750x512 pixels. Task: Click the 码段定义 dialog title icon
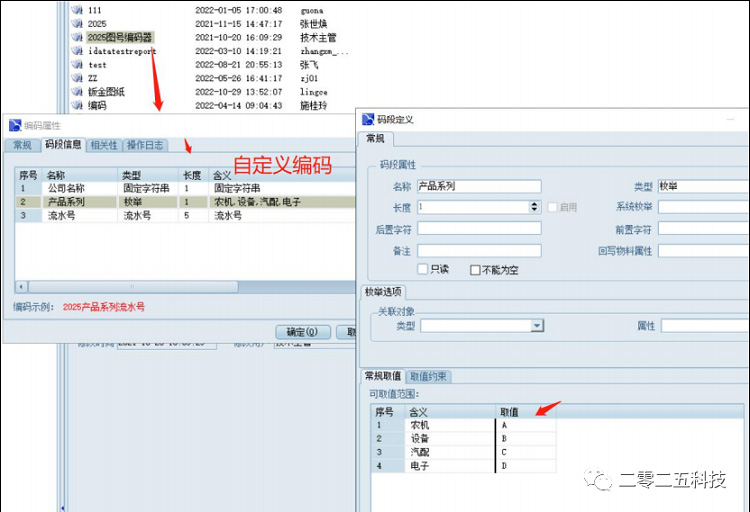pos(369,119)
